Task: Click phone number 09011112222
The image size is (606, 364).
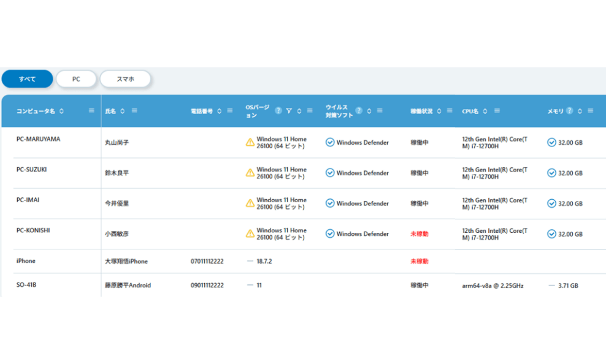Action: 207,285
